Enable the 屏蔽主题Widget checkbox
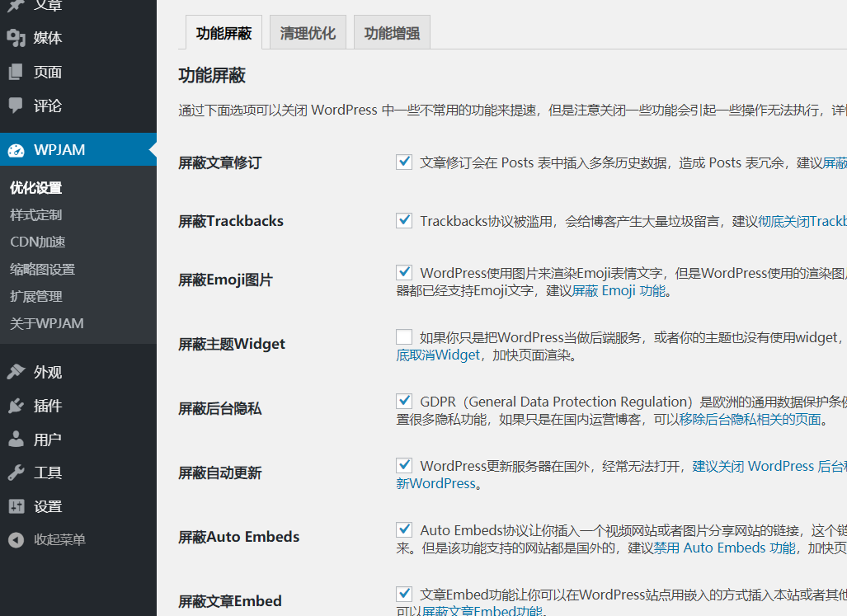This screenshot has width=847, height=616. (404, 337)
